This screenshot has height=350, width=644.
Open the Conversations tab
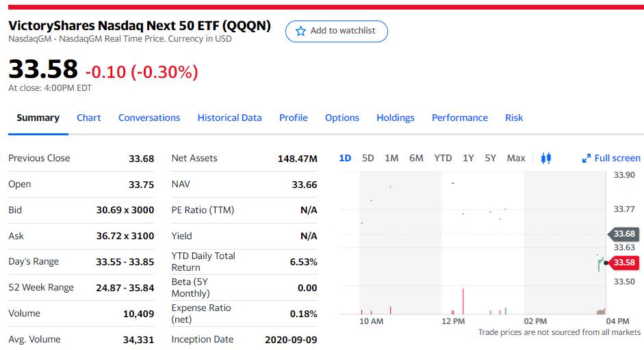pos(149,118)
